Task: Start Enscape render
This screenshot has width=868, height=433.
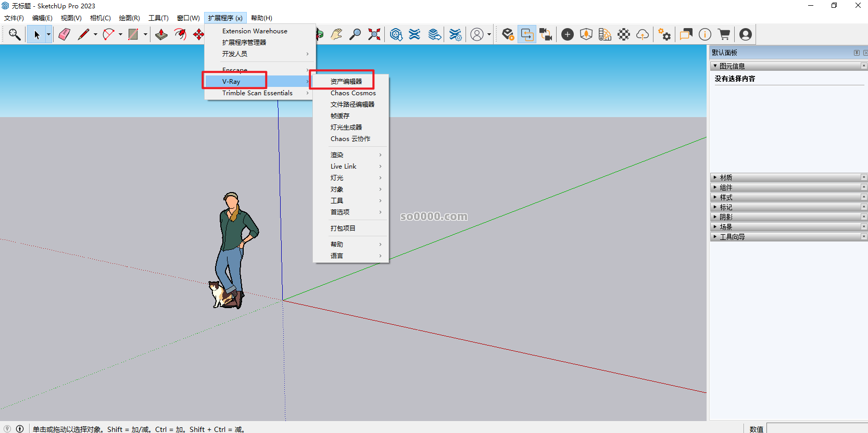Action: [508, 34]
